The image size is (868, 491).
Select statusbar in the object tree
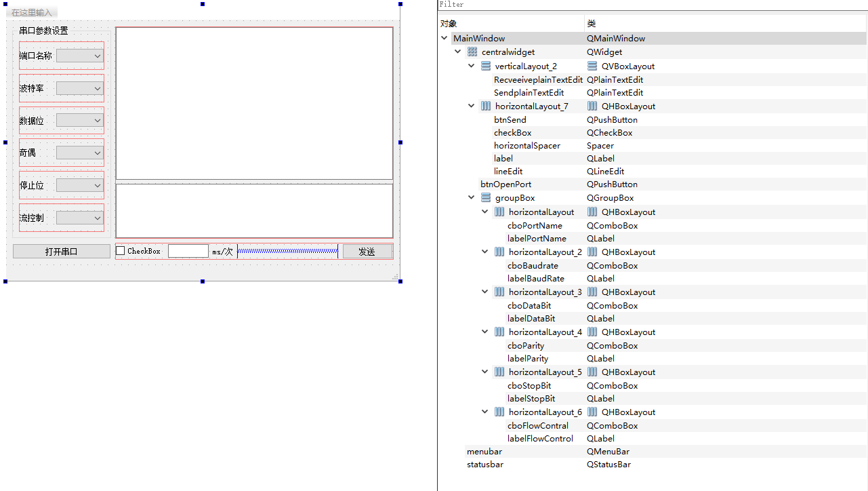point(485,465)
